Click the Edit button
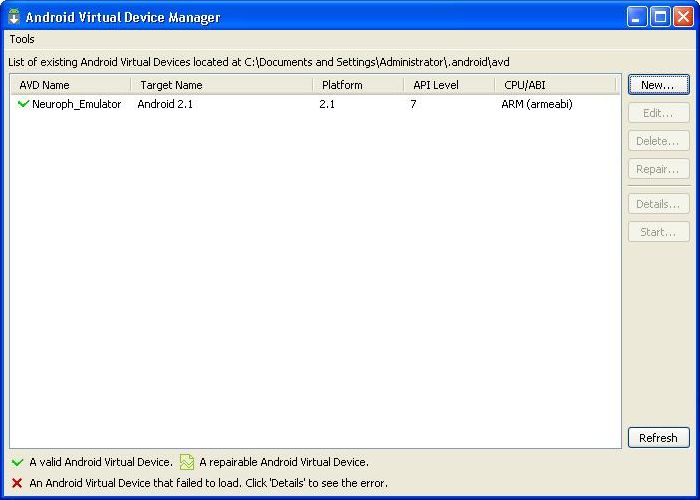 [658, 113]
